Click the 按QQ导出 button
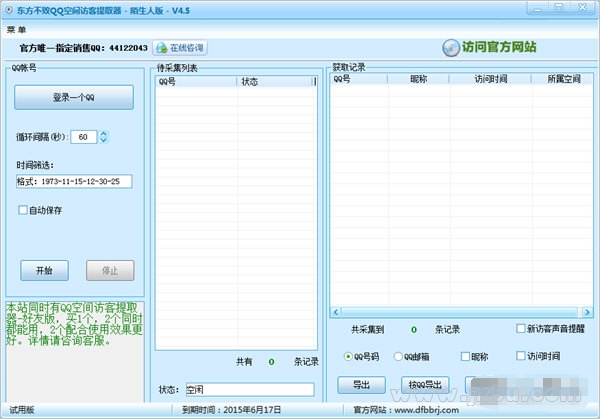 click(x=425, y=385)
